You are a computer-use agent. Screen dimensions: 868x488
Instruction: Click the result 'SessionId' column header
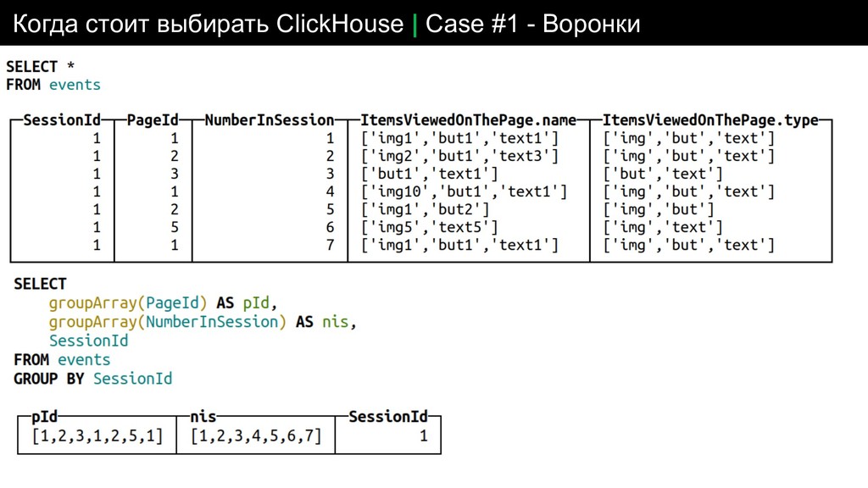tap(388, 417)
